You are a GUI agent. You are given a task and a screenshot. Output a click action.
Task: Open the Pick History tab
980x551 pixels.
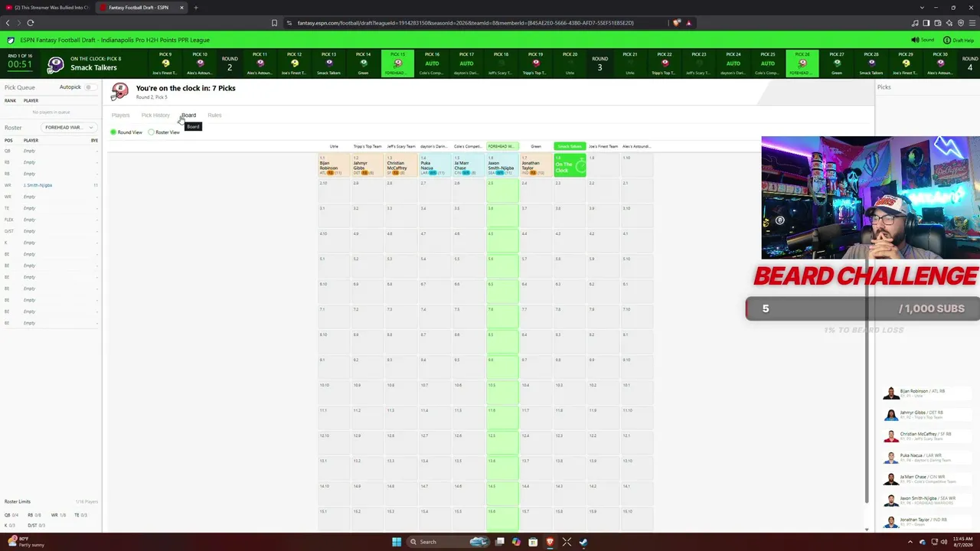[x=155, y=115]
